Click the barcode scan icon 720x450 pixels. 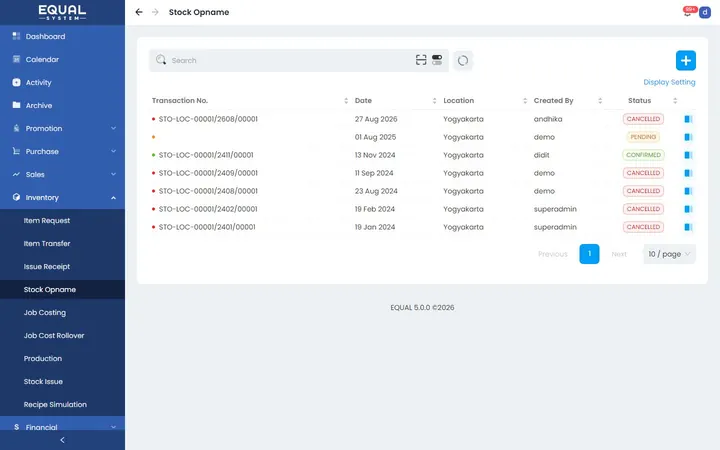point(421,60)
